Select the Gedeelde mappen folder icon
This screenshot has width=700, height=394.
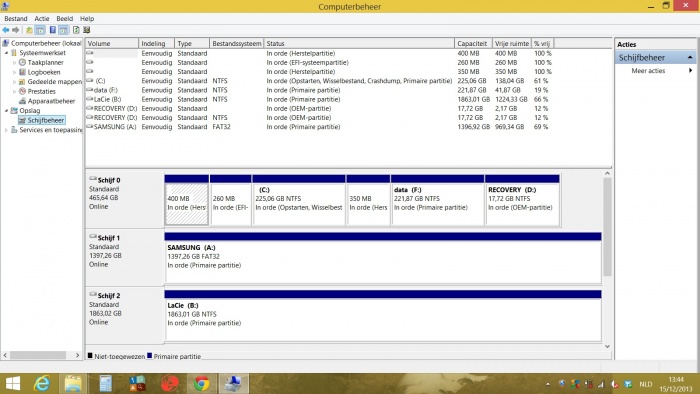(x=22, y=82)
